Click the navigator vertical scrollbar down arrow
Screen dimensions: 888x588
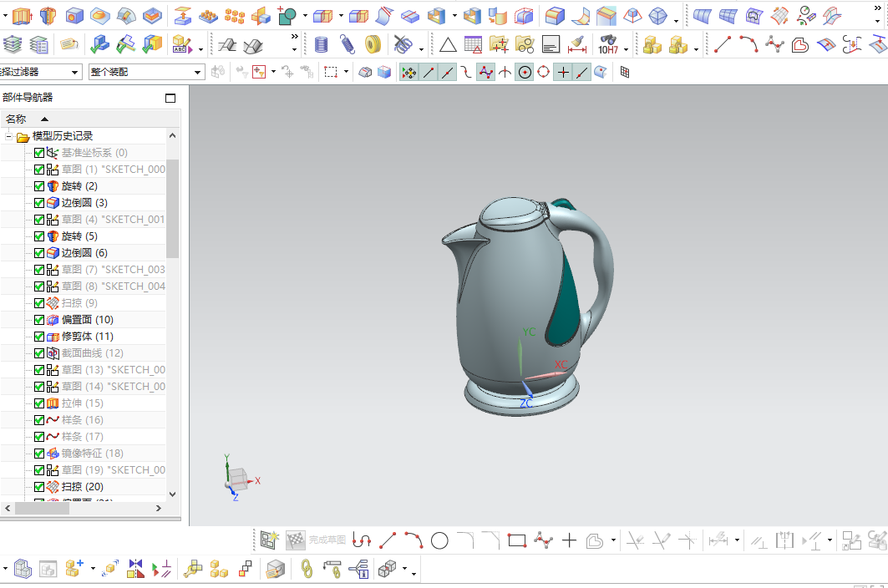pos(173,494)
